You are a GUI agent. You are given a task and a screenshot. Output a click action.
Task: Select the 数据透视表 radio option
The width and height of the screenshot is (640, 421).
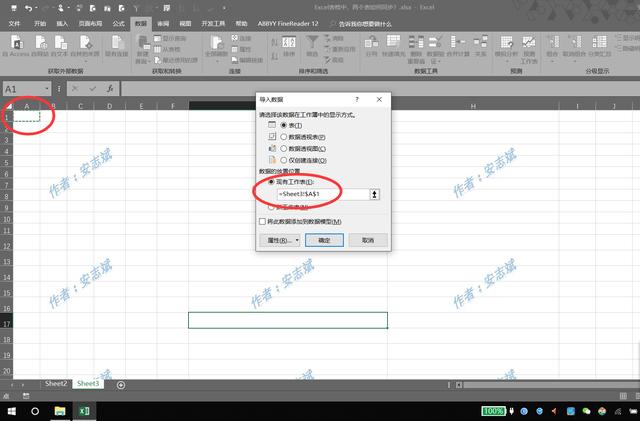(284, 137)
